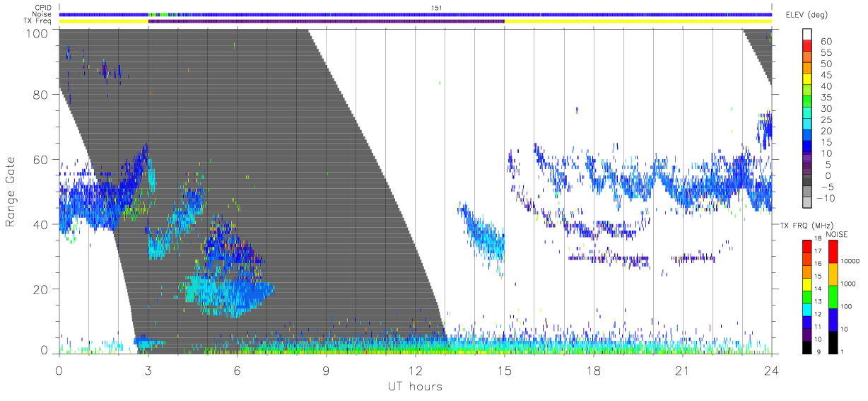
Task: Click the blue Noise strip above the plot
Action: point(415,14)
